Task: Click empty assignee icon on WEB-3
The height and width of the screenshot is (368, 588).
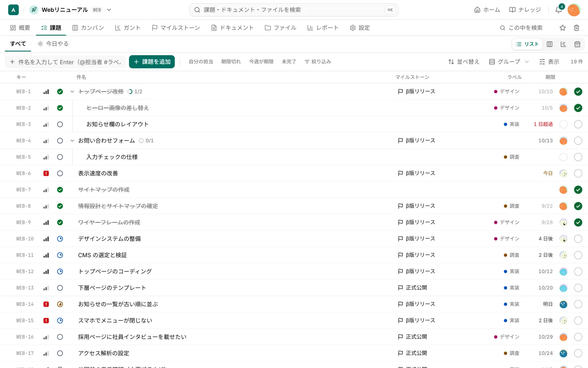Action: (x=563, y=124)
